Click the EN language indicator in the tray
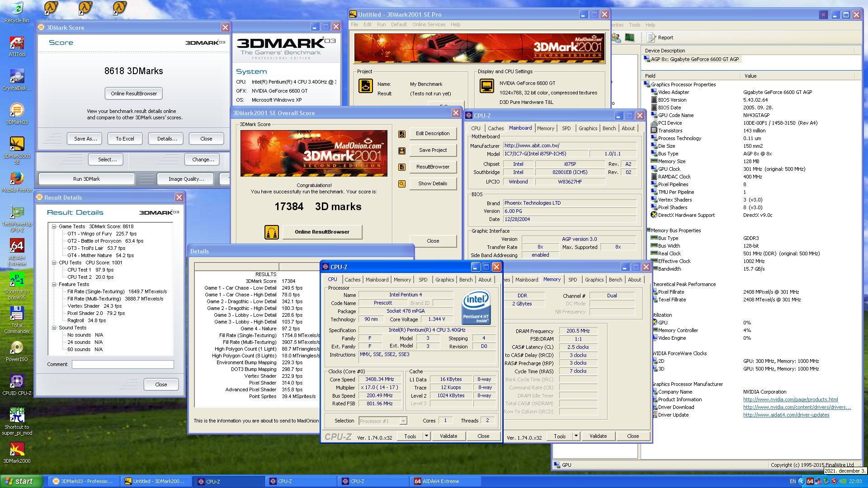The height and width of the screenshot is (488, 868). click(793, 481)
